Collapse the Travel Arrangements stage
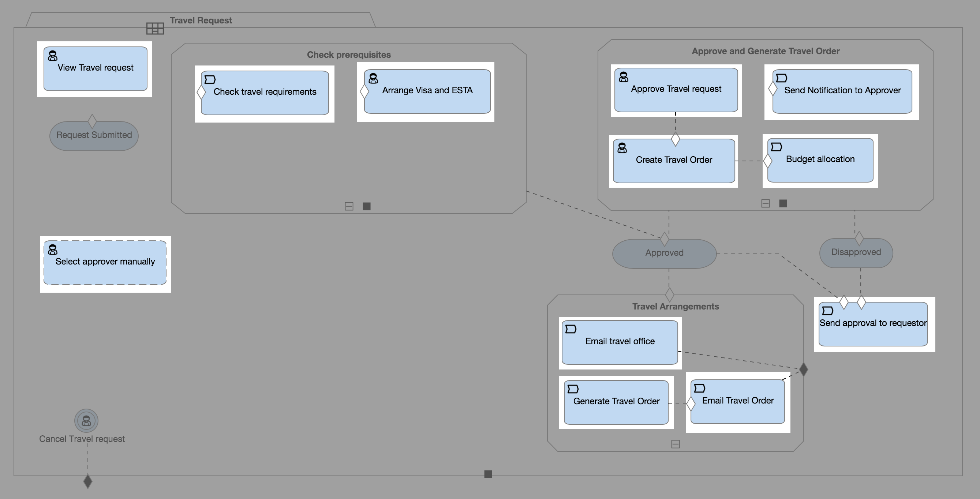 [675, 444]
